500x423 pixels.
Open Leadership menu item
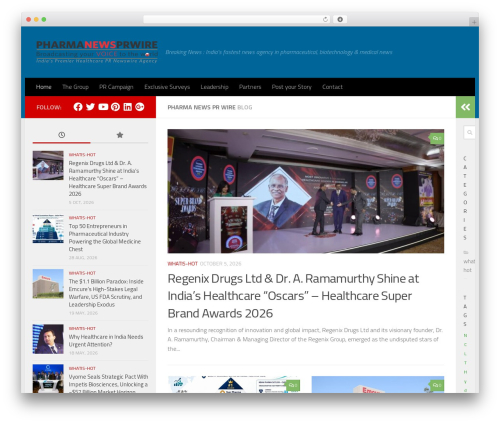[214, 87]
